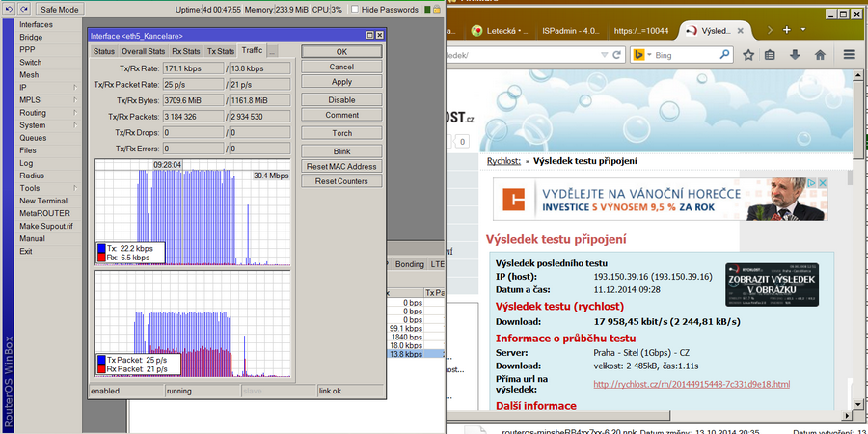Screen dimensions: 868x434
Task: Click the Reset Counters button
Action: (x=341, y=181)
